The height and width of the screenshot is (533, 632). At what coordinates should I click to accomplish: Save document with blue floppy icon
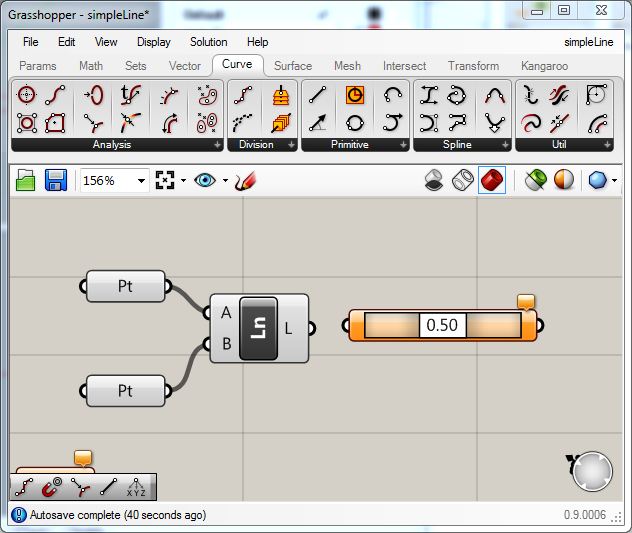click(56, 180)
